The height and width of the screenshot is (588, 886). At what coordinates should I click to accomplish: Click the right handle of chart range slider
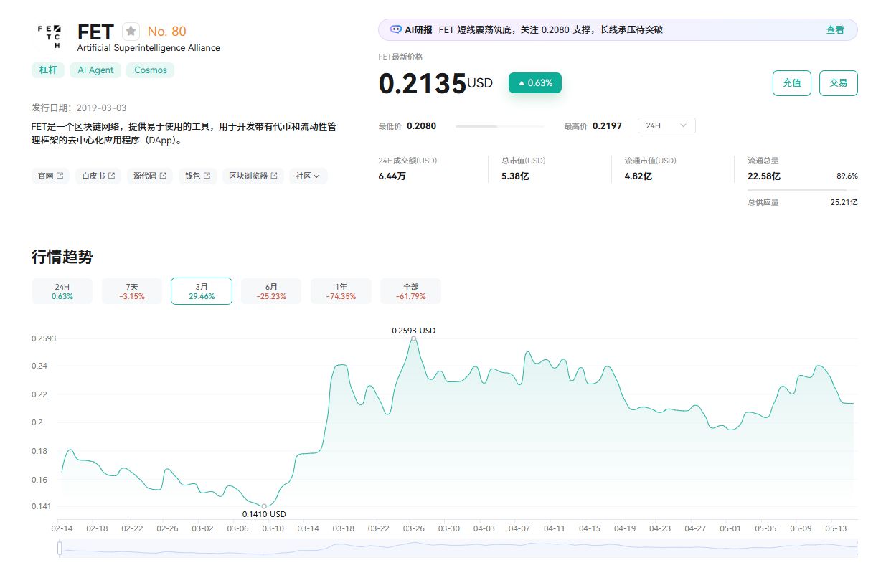point(857,549)
